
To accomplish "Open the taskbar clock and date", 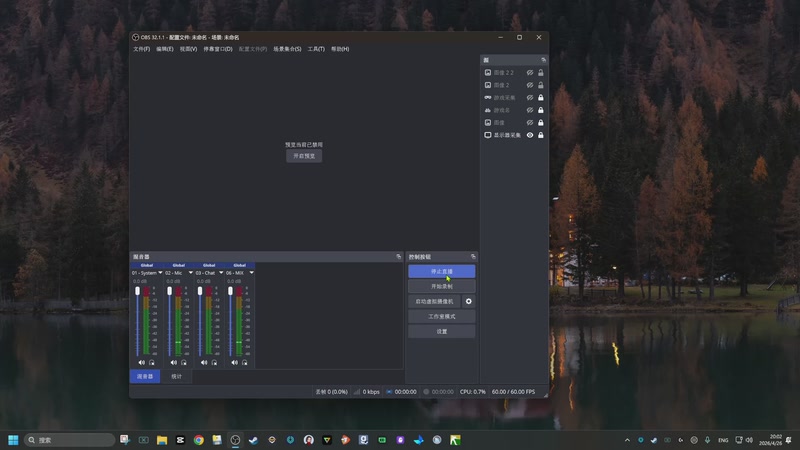I will [x=770, y=440].
